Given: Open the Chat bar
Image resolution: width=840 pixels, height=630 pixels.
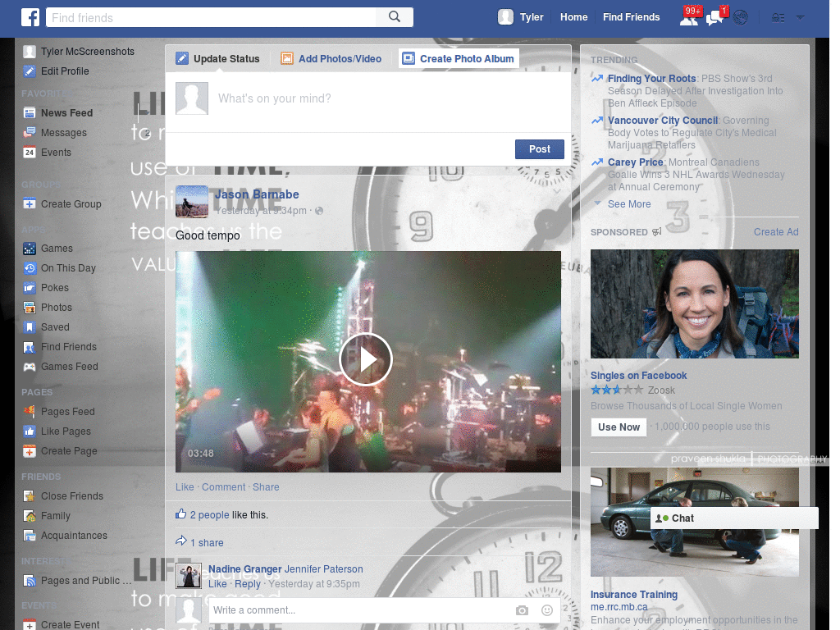Looking at the screenshot, I should click(x=734, y=518).
